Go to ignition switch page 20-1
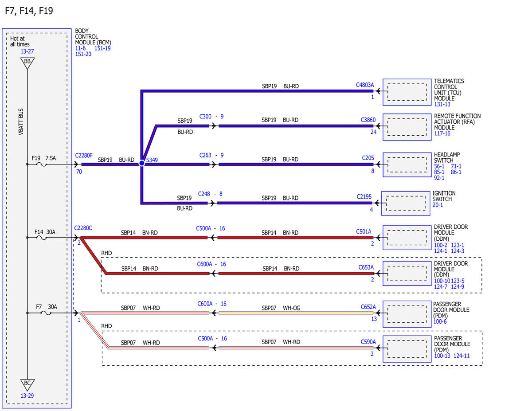This screenshot has height=411, width=532. pos(438,205)
